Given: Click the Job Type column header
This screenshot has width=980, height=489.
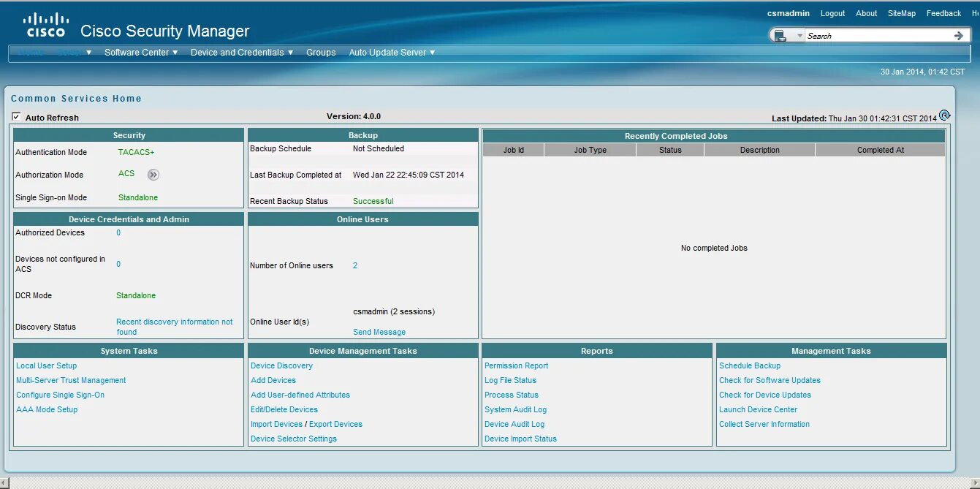Looking at the screenshot, I should coord(590,150).
